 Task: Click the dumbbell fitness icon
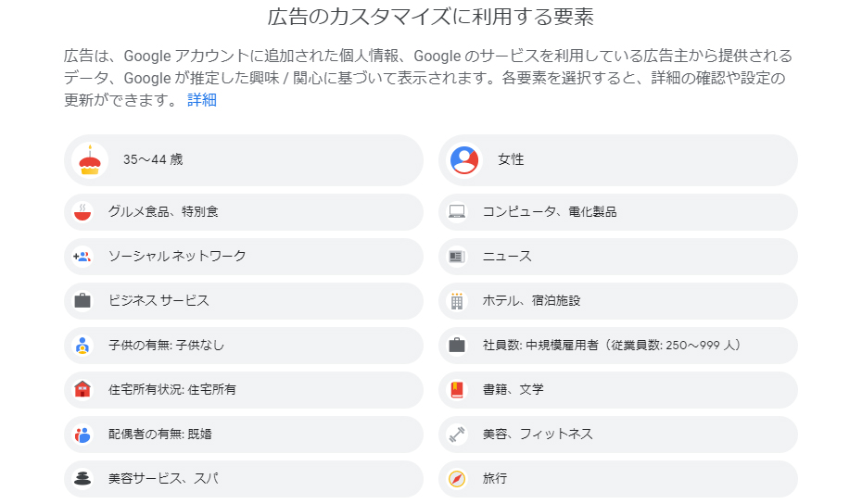[457, 435]
